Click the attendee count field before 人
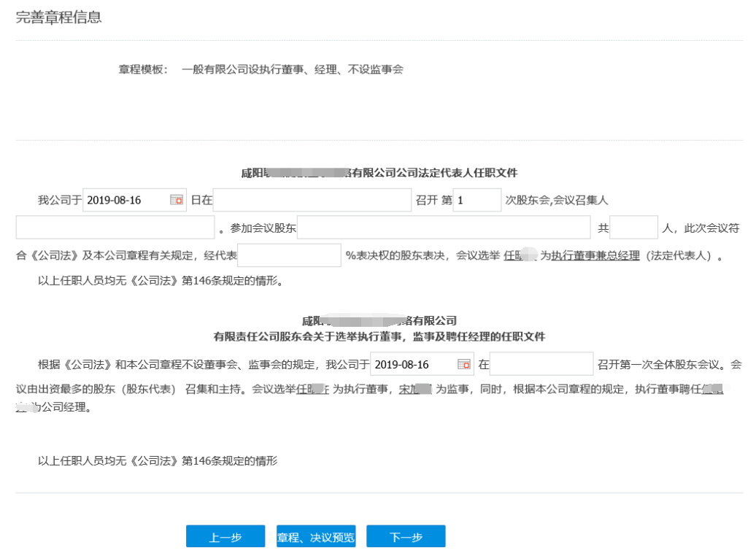 coord(633,227)
